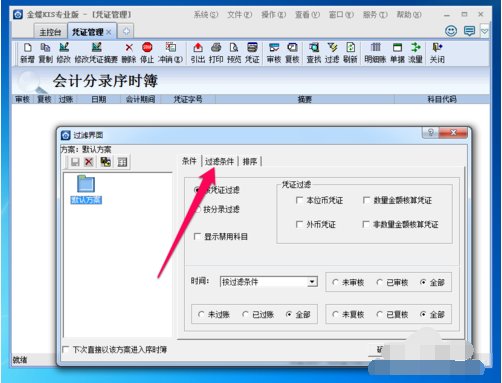This screenshot has width=502, height=383.
Task: Select the 未过账 radio button
Action: click(x=201, y=314)
